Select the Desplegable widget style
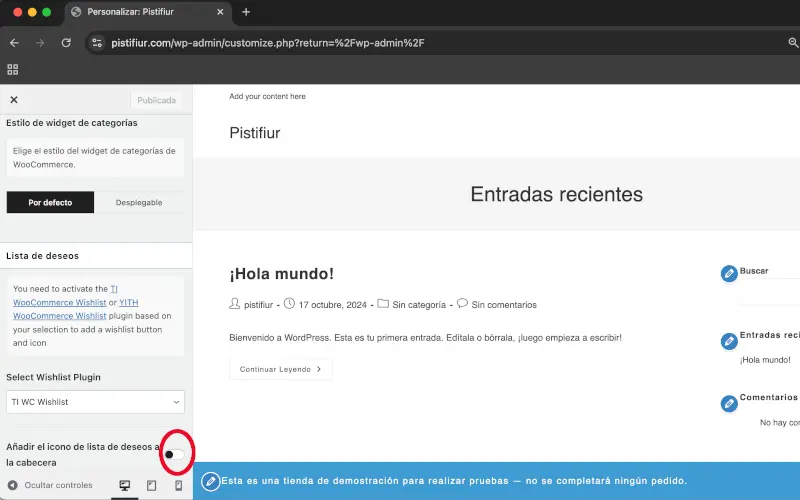800x500 pixels. 139,203
